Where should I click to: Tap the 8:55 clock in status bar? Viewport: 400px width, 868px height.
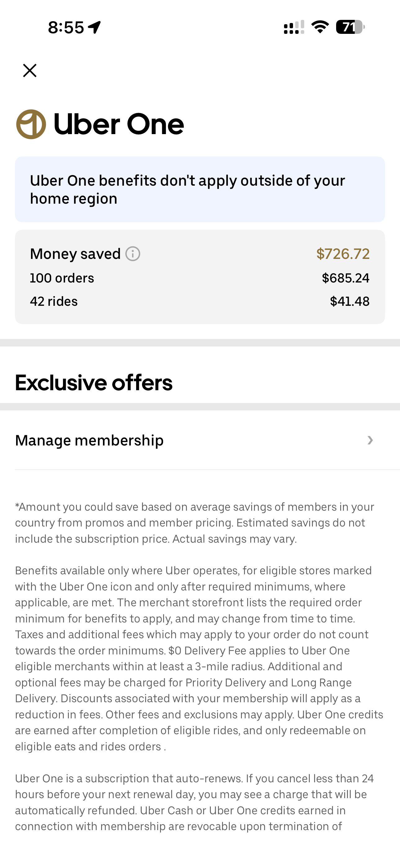click(66, 27)
